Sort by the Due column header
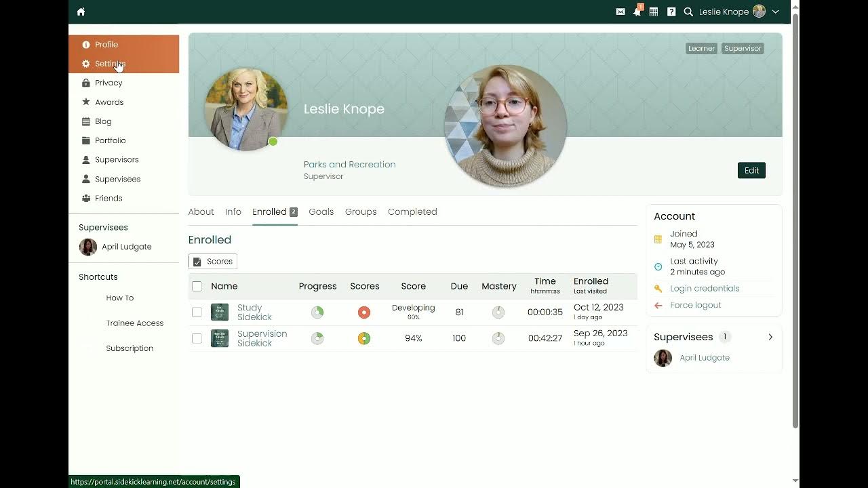 (x=459, y=286)
